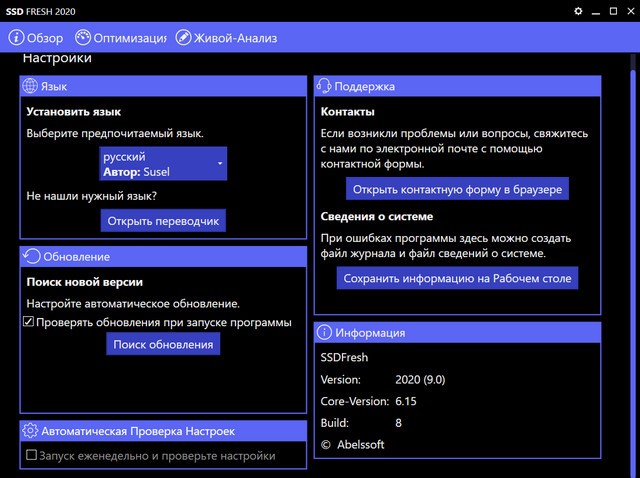The image size is (640, 478).
Task: Click the headset icon in Поддержка header
Action: pyautogui.click(x=324, y=87)
